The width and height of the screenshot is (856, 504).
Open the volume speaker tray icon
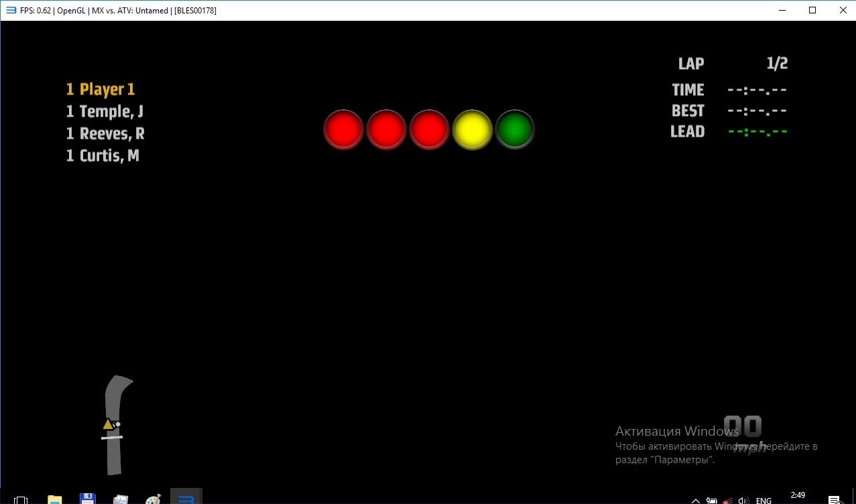[x=743, y=500]
